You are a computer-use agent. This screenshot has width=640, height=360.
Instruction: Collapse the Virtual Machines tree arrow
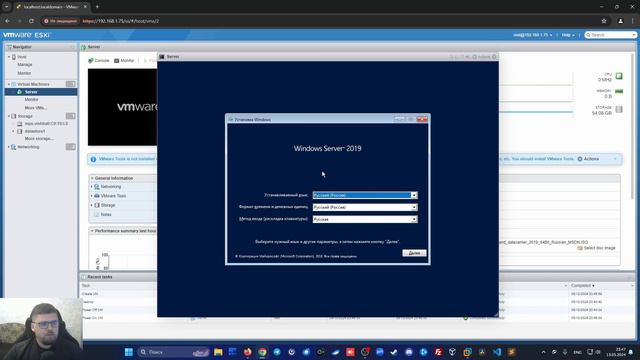point(9,84)
